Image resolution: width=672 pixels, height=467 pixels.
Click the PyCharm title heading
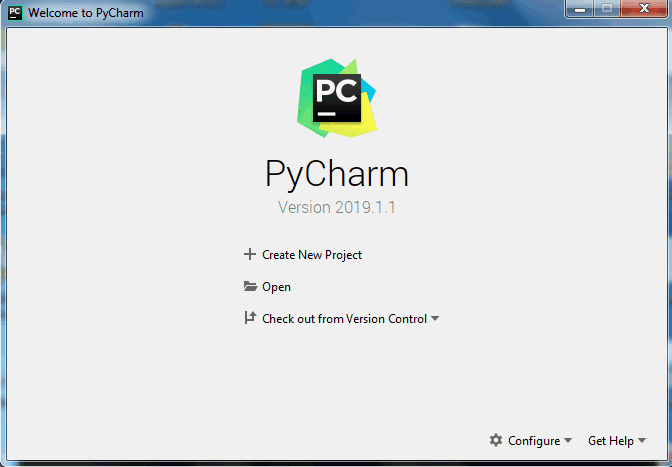pos(336,175)
